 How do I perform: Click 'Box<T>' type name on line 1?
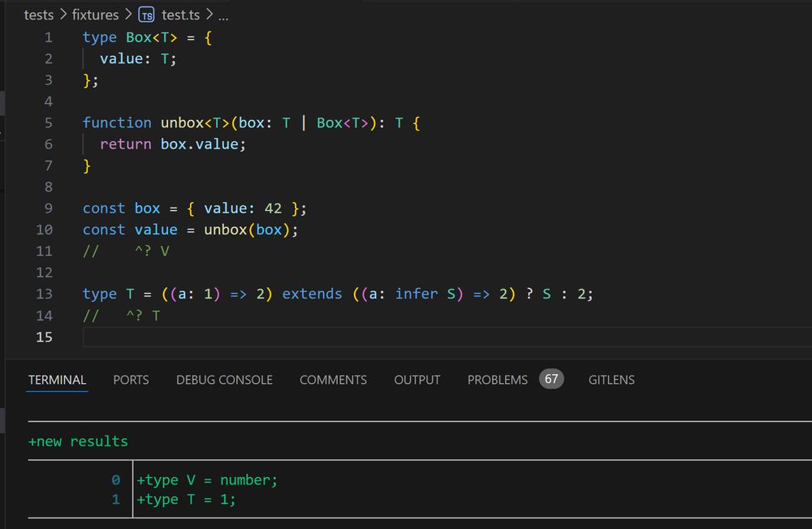tap(151, 37)
